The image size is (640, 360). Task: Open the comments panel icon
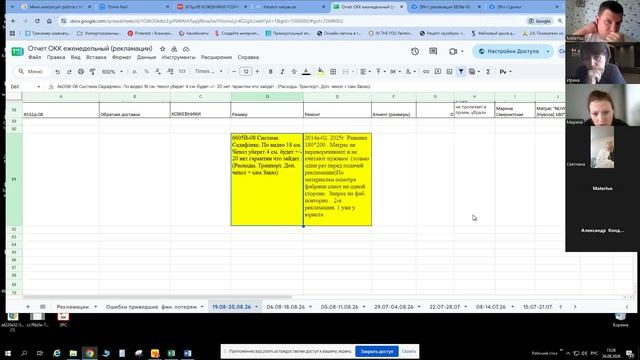point(433,51)
